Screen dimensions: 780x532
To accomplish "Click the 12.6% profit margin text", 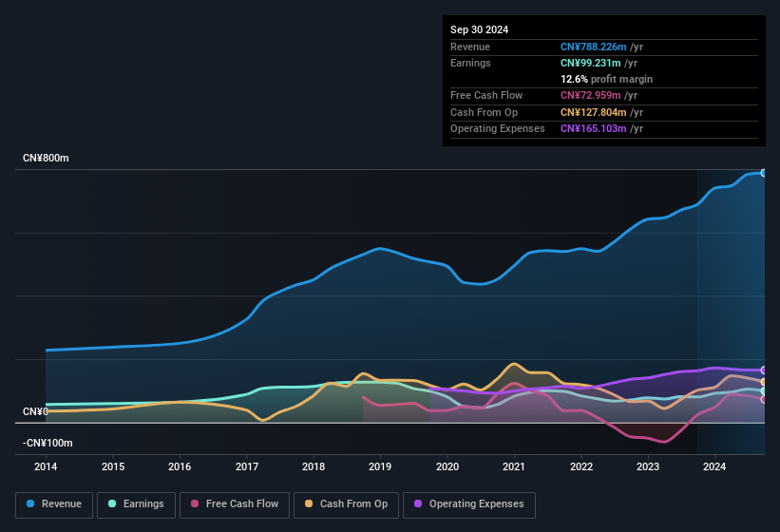I will (606, 79).
